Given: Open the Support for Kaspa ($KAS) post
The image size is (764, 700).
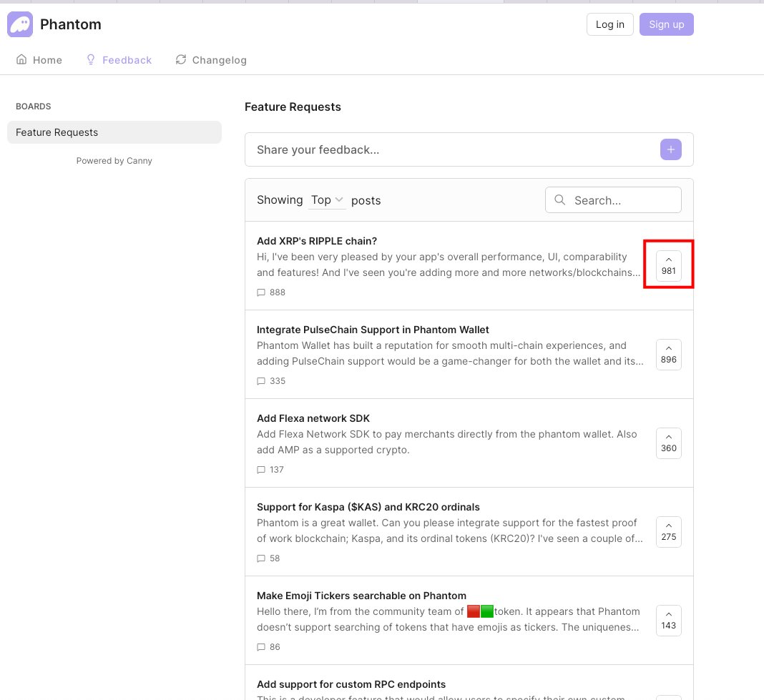Looking at the screenshot, I should (368, 507).
